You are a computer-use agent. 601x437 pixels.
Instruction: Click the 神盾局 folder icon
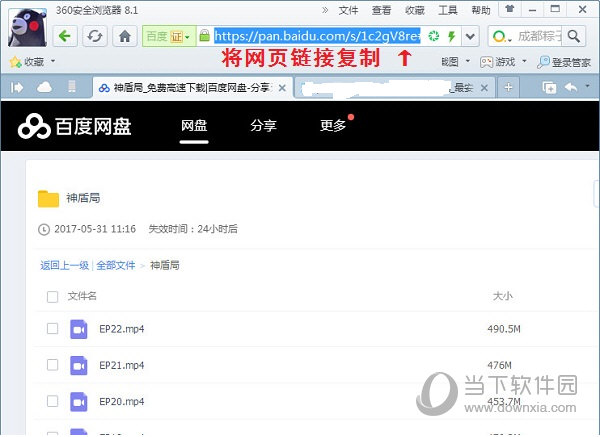coord(48,199)
